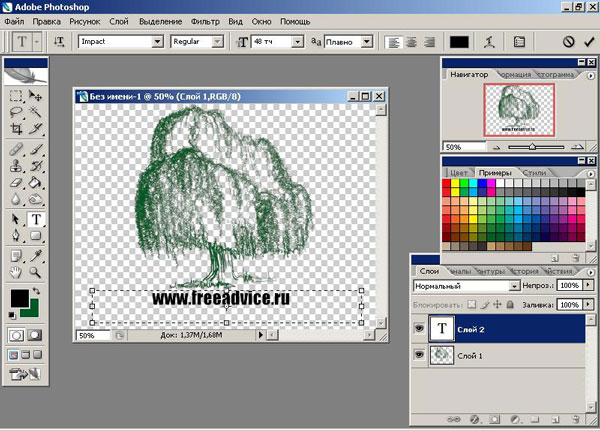Open the Regular font style dropdown
Viewport: 600px width, 431px height.
217,41
